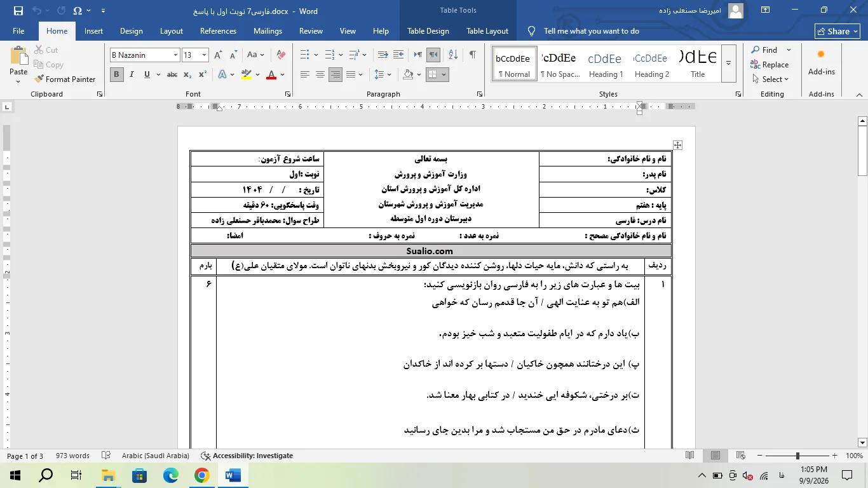868x488 pixels.
Task: Toggle align right paragraph button
Action: (x=336, y=74)
